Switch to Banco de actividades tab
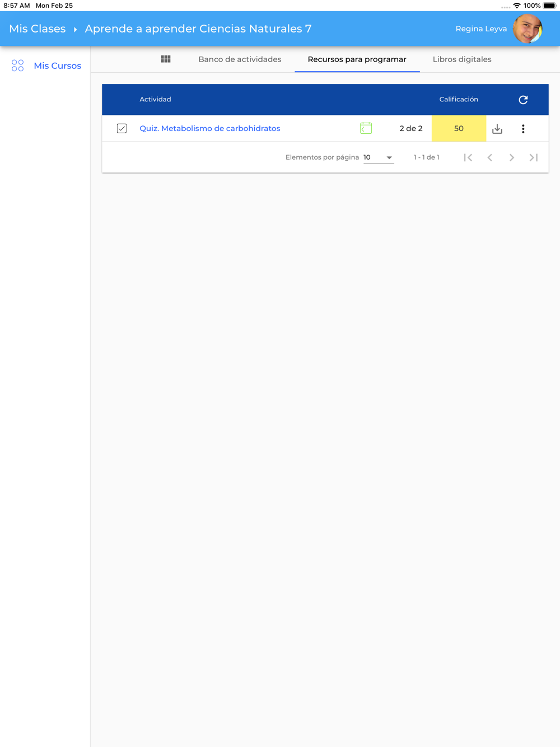Screen dimensions: 560x747 click(240, 59)
